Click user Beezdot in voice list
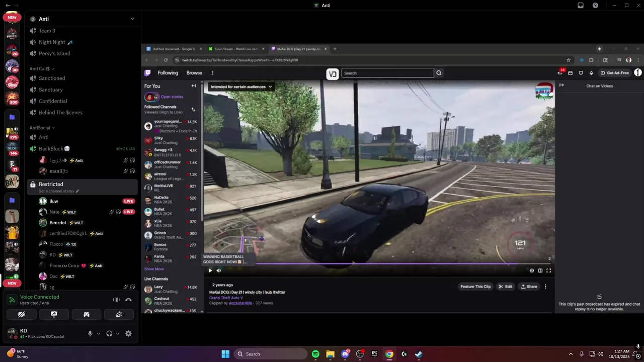Image resolution: width=644 pixels, height=362 pixels. coord(58,223)
